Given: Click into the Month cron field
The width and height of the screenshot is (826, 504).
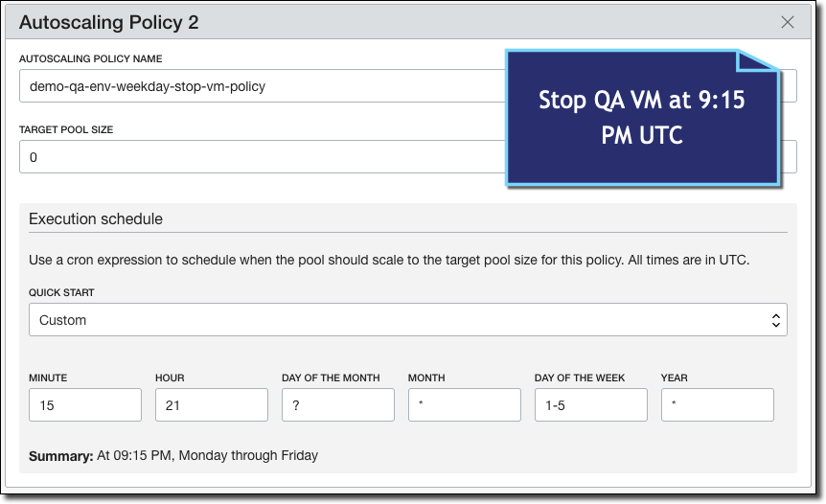Looking at the screenshot, I should (465, 405).
